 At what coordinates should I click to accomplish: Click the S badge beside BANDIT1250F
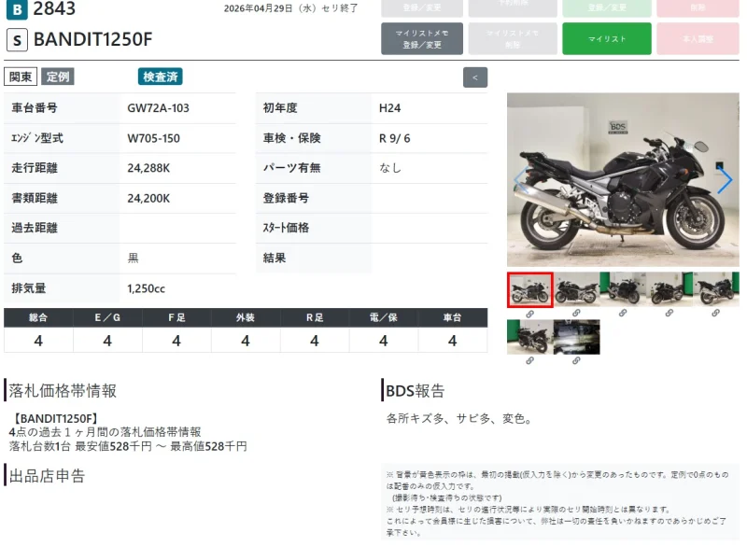point(17,40)
